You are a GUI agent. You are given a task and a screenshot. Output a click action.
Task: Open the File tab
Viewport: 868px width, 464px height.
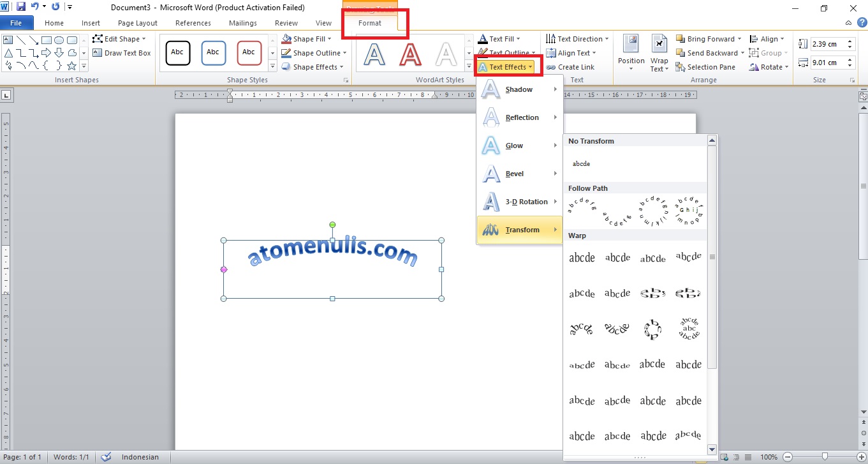pyautogui.click(x=17, y=23)
